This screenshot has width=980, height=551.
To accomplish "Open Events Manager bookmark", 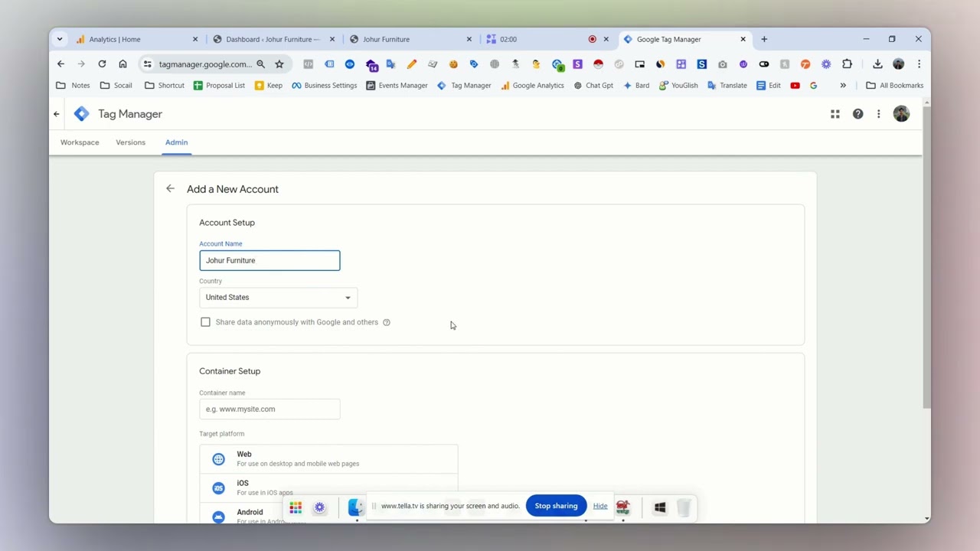I will coord(397,86).
